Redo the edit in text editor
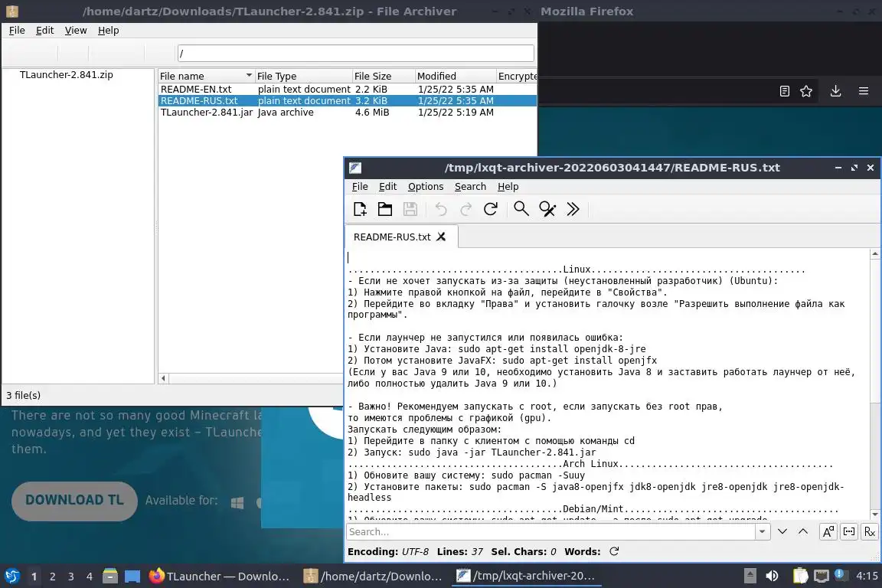Screen dimensions: 882x588 [465, 209]
